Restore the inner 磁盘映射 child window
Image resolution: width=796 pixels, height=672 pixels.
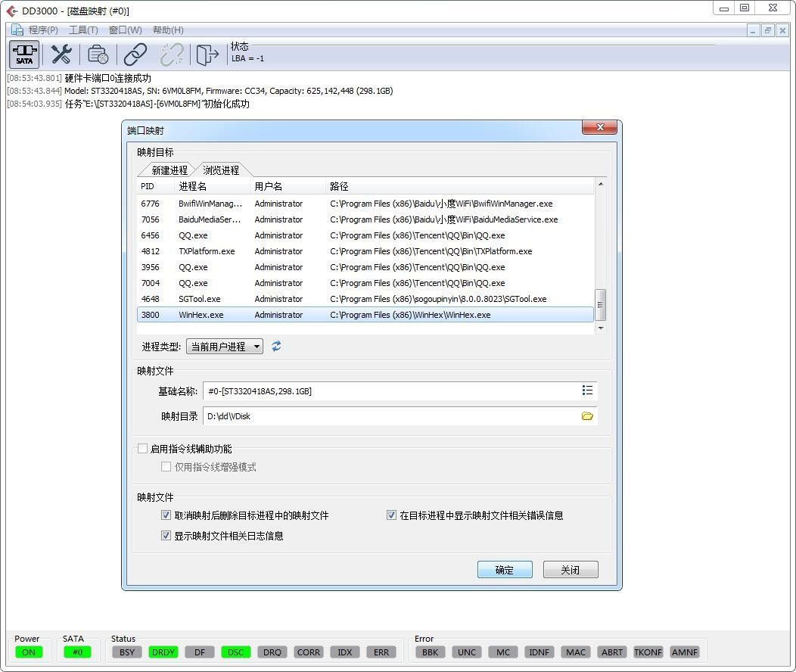coord(767,30)
